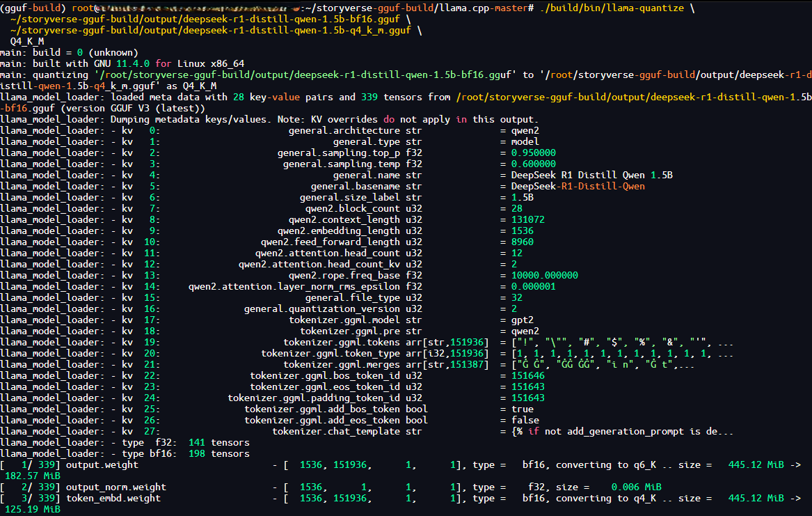Click the add_bos_token value "true"
812x516 pixels.
(x=522, y=409)
